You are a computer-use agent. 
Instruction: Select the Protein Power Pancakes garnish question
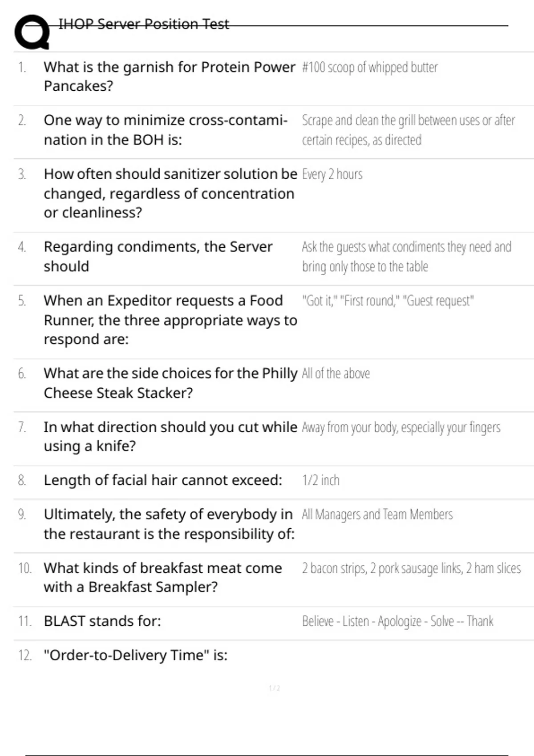[x=169, y=76]
